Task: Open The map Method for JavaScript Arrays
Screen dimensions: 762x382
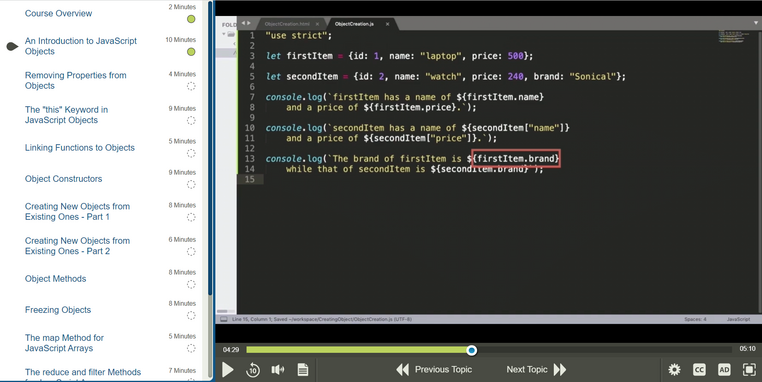Action: (x=64, y=343)
